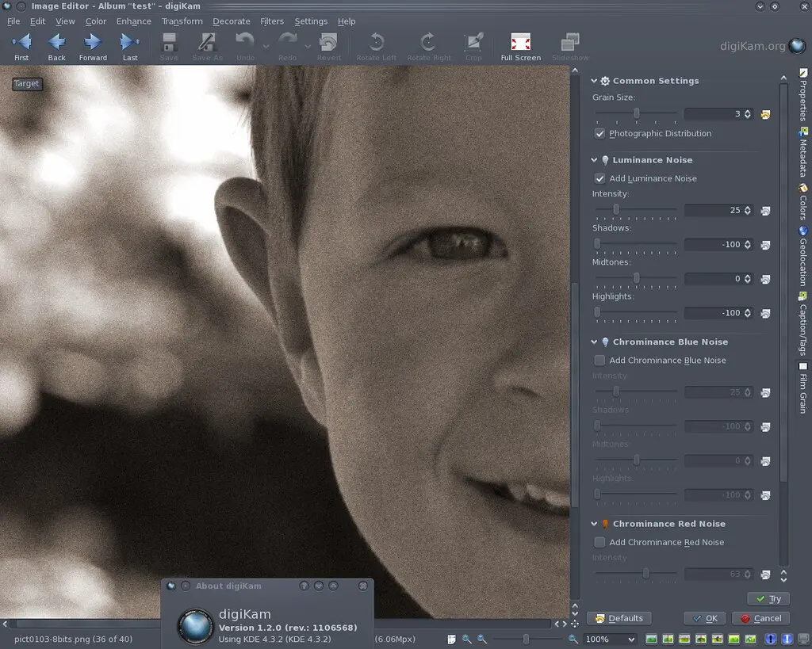812x649 pixels.
Task: Open the Filters menu
Action: (272, 21)
